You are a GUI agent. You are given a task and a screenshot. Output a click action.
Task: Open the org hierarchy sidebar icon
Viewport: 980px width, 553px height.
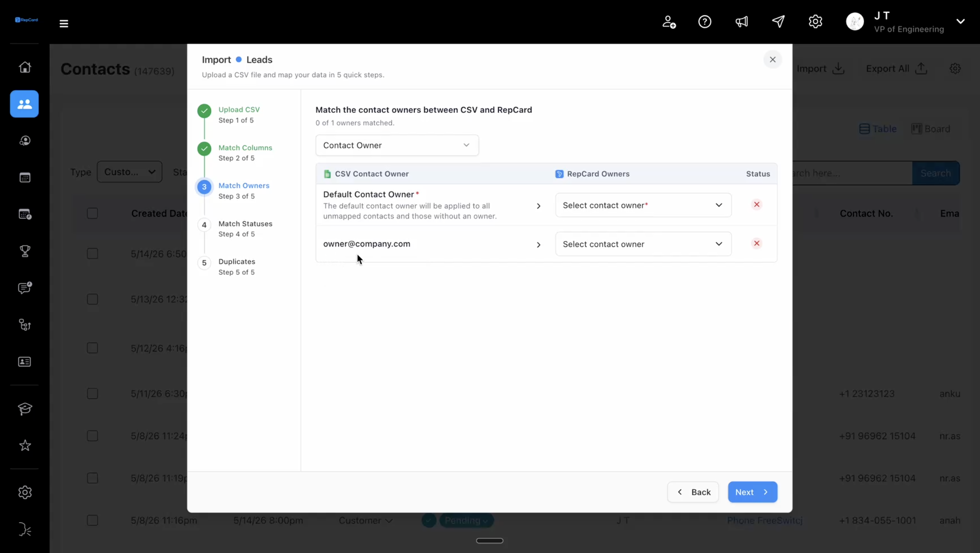click(24, 325)
